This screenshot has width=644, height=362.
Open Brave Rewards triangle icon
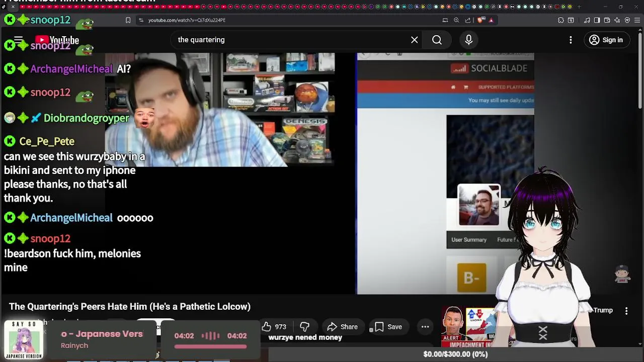point(491,20)
